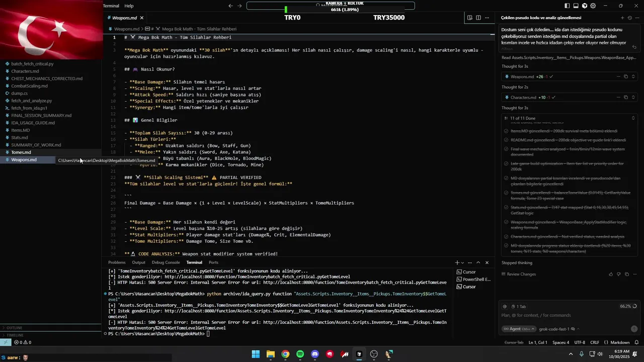Go forward with the navigation arrow

click(239, 6)
